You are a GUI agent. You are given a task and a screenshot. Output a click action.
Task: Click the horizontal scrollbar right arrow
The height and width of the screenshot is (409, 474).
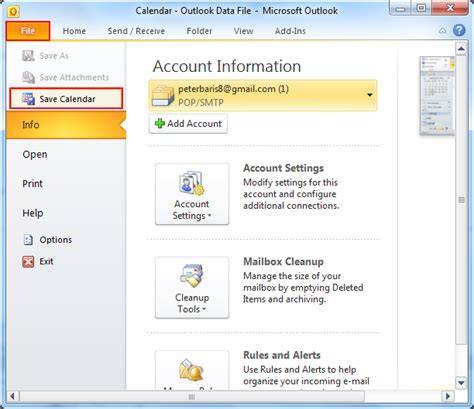pyautogui.click(x=447, y=396)
